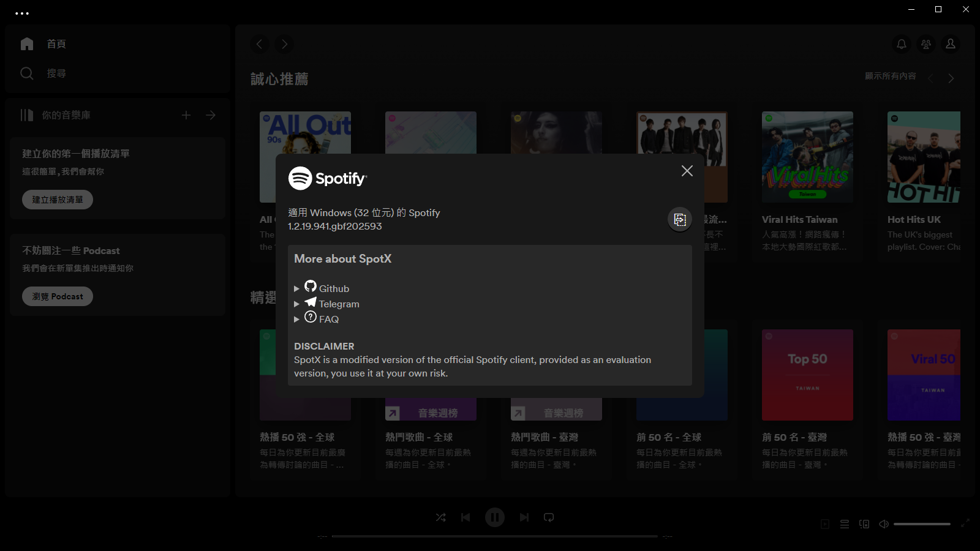
Task: Click 顯示所有內容 link
Action: click(x=891, y=76)
